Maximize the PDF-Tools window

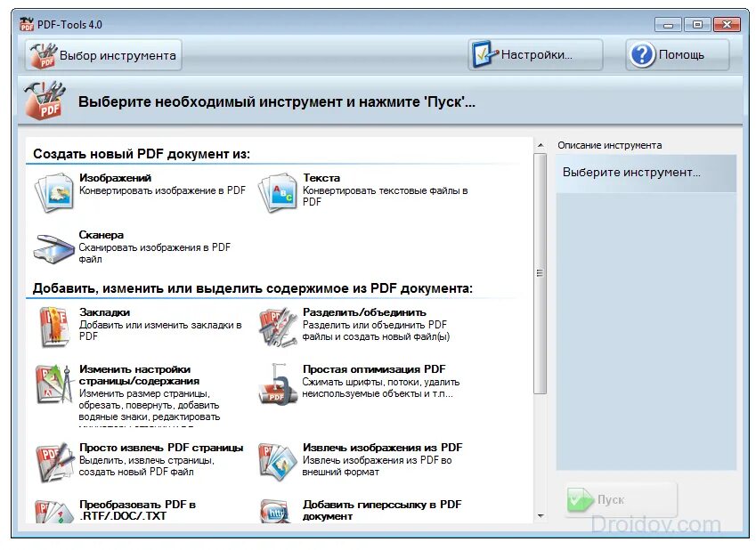click(697, 25)
